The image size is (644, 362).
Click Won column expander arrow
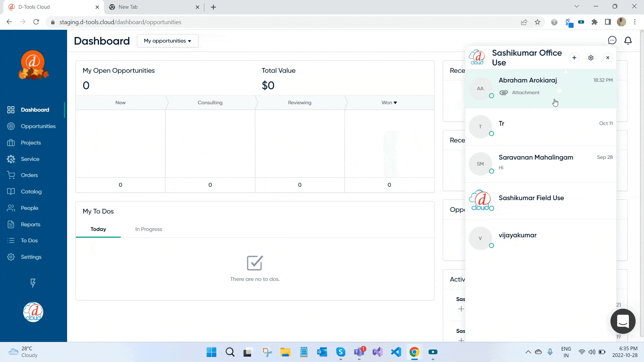click(395, 103)
